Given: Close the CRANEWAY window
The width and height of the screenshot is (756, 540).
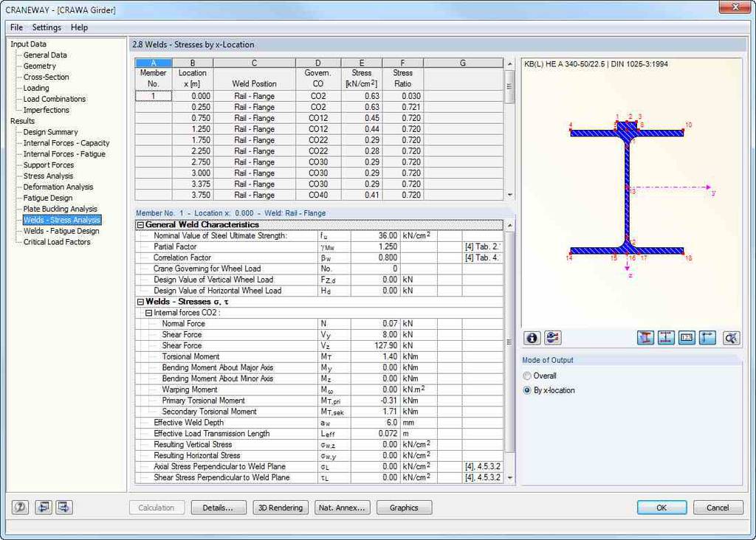Looking at the screenshot, I should 735,7.
